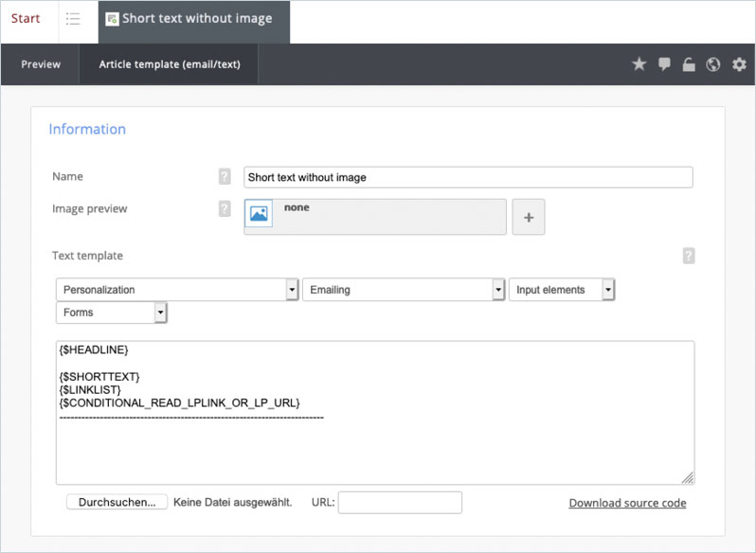This screenshot has height=553, width=756.
Task: Click the plus button to add image
Action: (529, 217)
